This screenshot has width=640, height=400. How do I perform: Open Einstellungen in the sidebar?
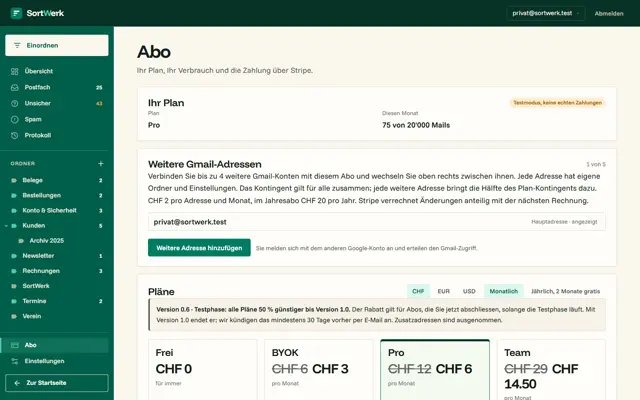tap(57, 361)
